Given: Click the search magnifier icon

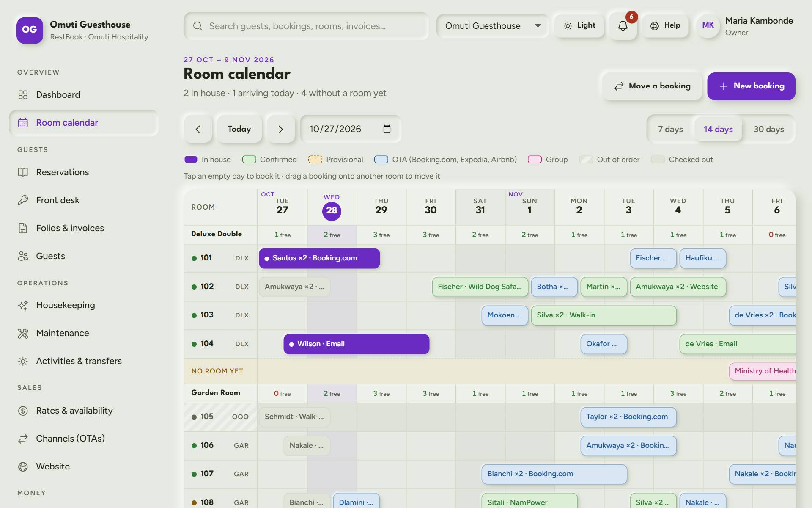Looking at the screenshot, I should coord(198,26).
